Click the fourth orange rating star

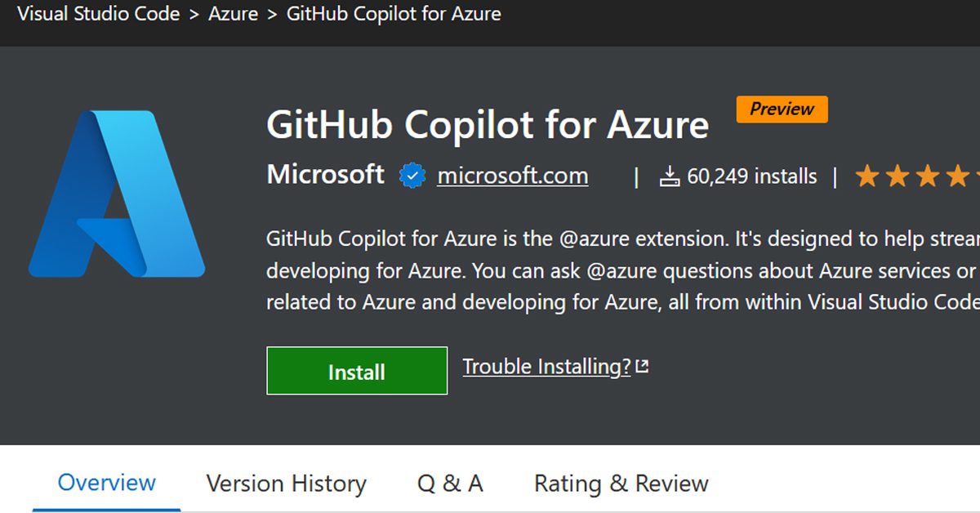(x=957, y=176)
